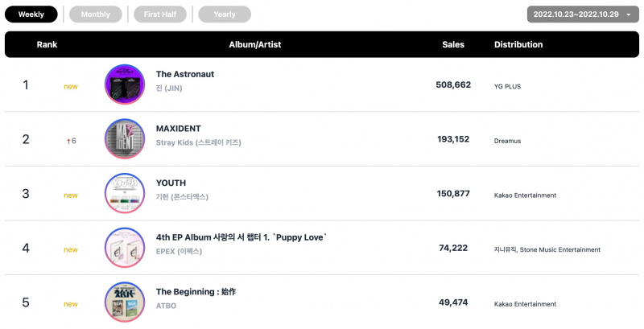Viewport: 644px width, 329px height.
Task: Click the dropdown arrow in the date selector
Action: tap(629, 14)
